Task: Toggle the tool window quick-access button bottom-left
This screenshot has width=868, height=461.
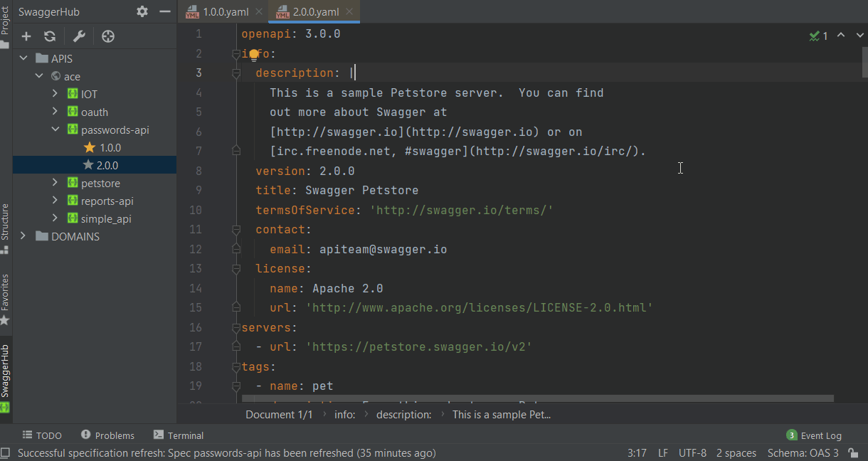Action: click(x=6, y=453)
